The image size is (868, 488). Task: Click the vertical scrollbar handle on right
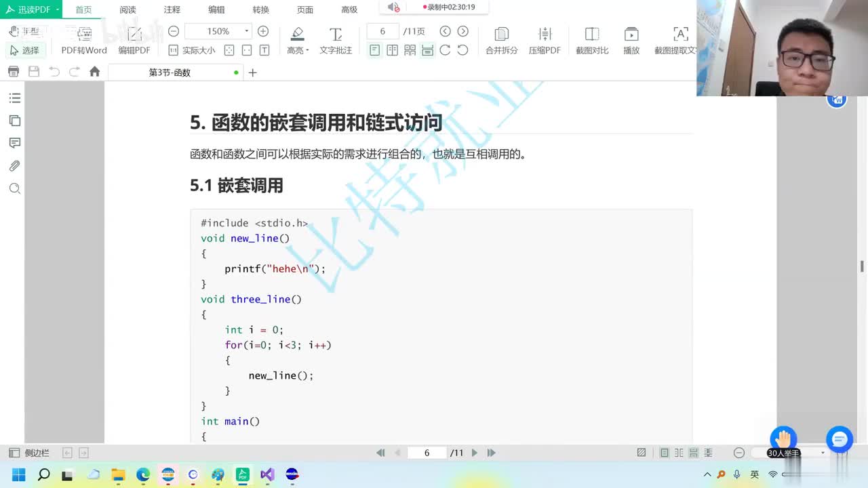pos(862,266)
